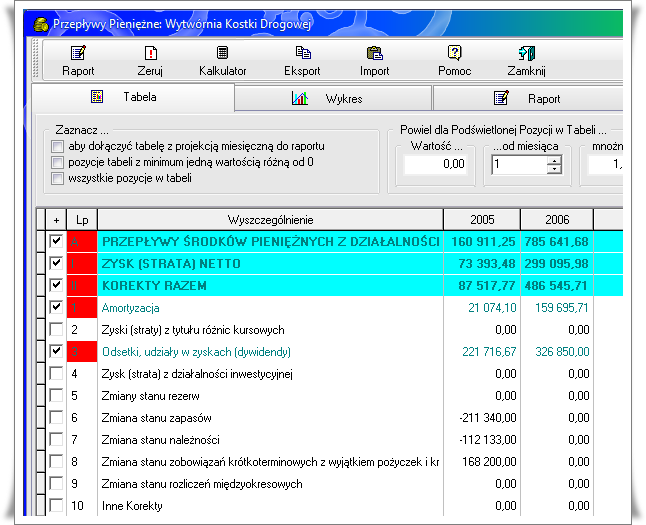Screen dimensions: 646x525
Task: Click the 2005 column header
Action: 481,218
